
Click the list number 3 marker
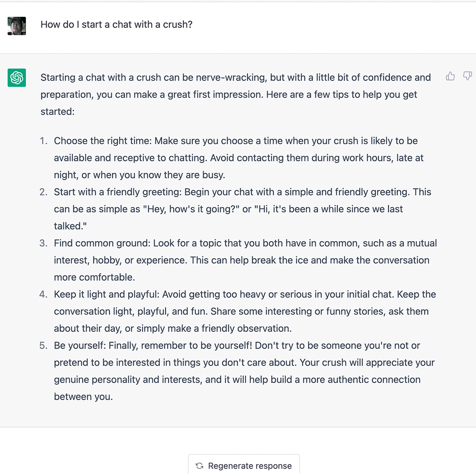(43, 243)
